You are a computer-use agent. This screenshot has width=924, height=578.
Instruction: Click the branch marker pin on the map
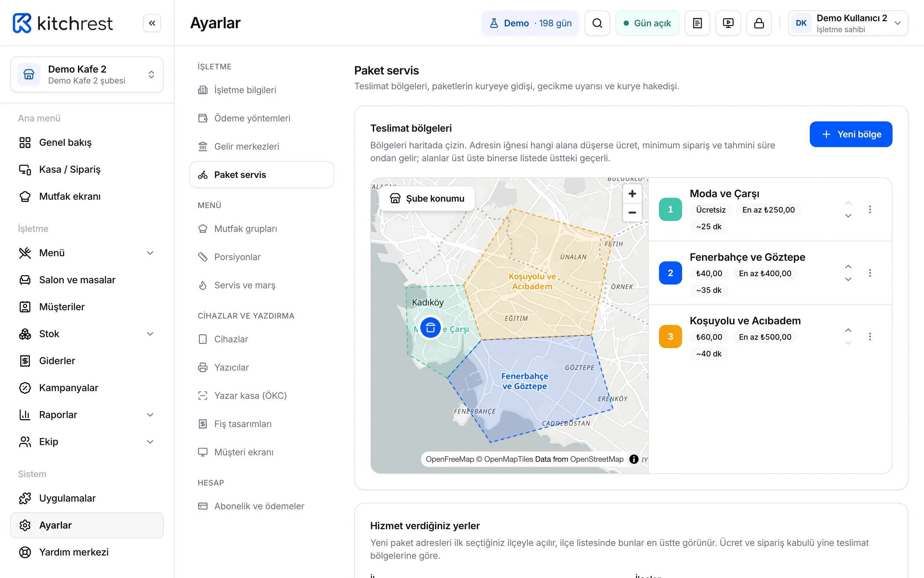pyautogui.click(x=430, y=328)
